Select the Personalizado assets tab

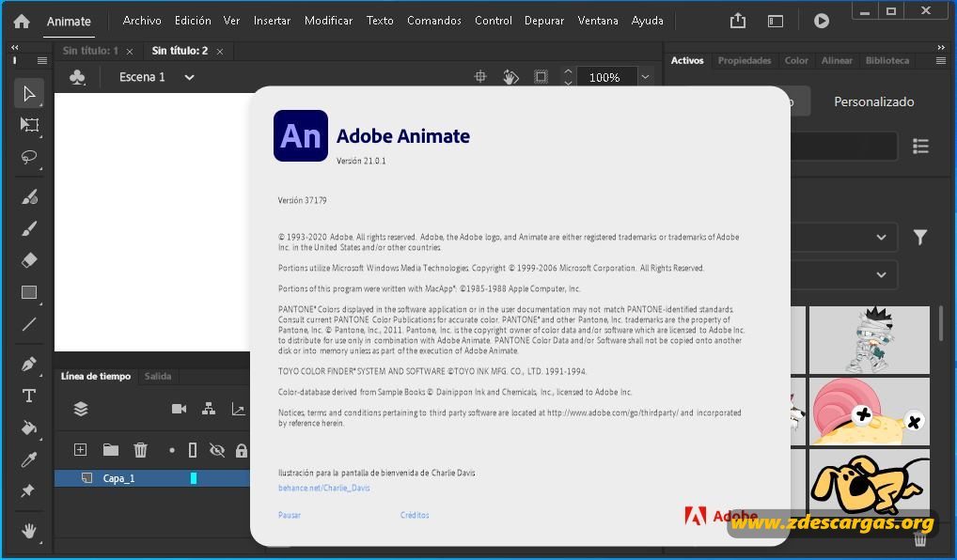pos(874,101)
